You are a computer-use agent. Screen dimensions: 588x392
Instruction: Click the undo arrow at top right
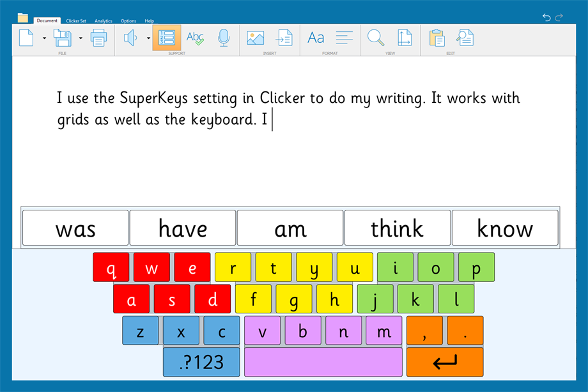546,17
